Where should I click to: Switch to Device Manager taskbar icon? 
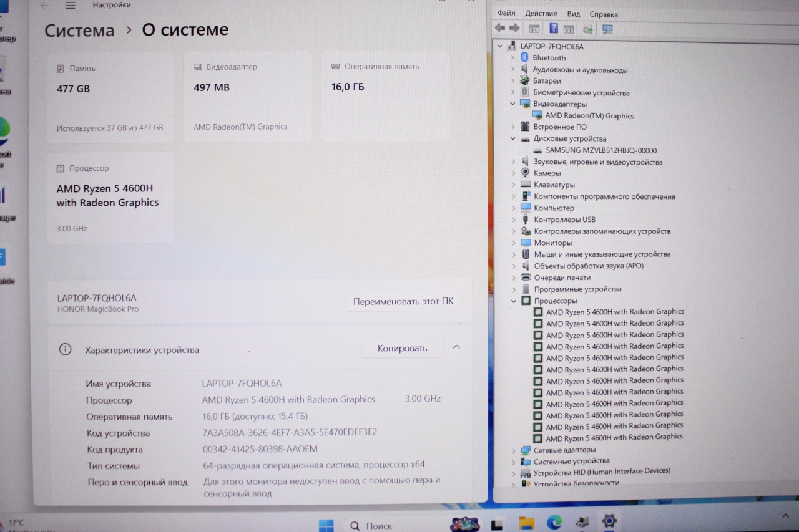(582, 522)
